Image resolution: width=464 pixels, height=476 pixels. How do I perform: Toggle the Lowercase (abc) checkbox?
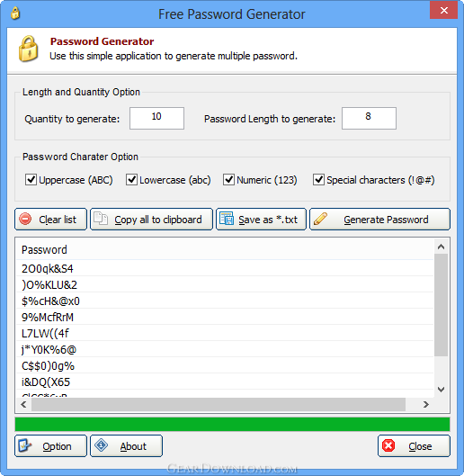point(131,180)
